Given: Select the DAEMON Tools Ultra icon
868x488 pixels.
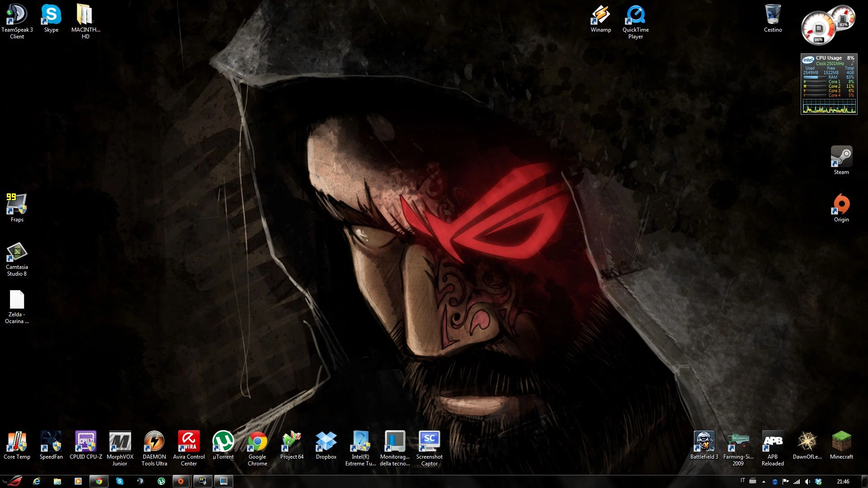Looking at the screenshot, I should click(x=154, y=448).
